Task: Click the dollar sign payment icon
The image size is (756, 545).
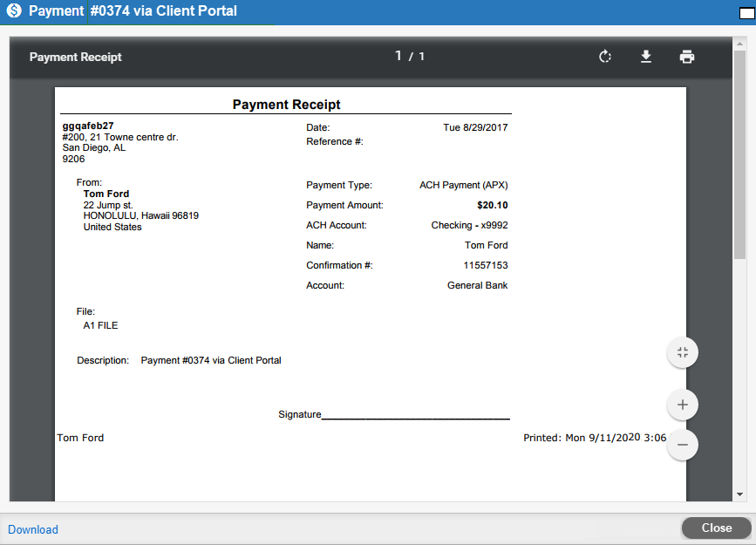Action: point(14,10)
